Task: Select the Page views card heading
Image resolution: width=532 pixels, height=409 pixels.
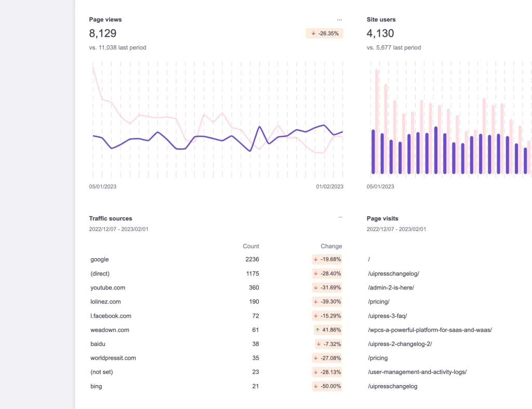Action: 105,20
